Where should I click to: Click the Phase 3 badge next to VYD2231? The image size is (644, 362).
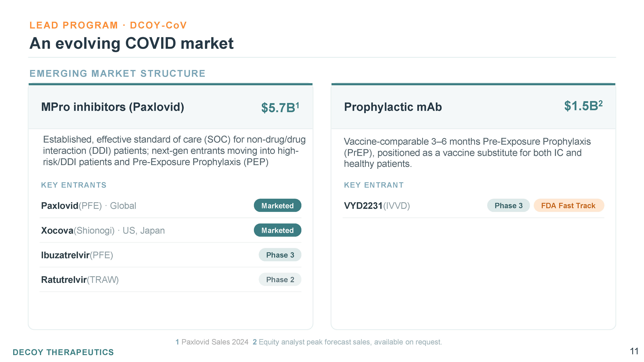click(x=508, y=206)
